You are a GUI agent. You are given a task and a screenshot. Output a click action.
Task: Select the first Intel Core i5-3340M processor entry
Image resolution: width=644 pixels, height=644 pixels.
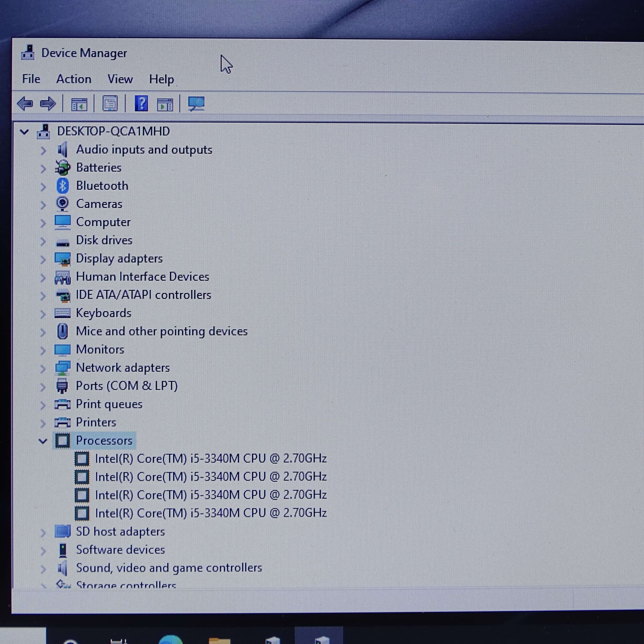[x=211, y=459]
